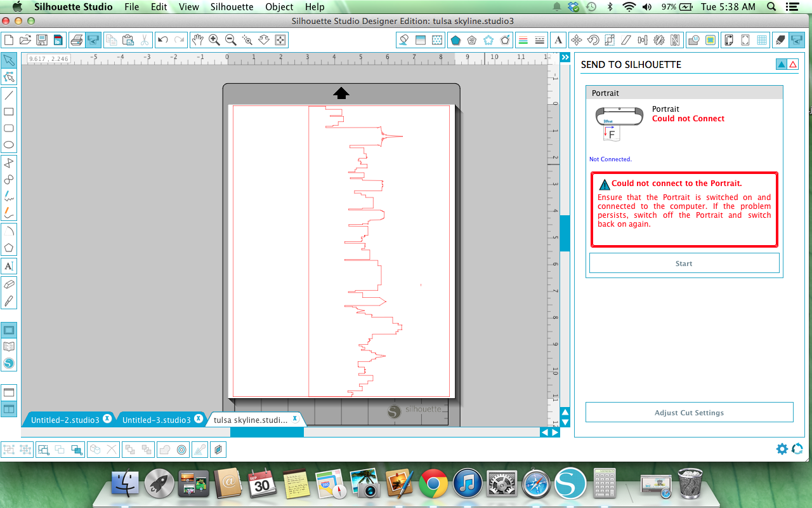Screen dimensions: 812x508
Task: Open System Preferences from the Dock
Action: (x=502, y=485)
